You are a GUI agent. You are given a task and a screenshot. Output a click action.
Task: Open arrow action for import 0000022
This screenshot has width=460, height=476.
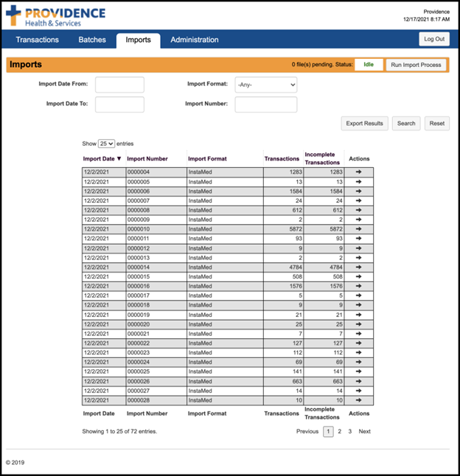click(x=358, y=343)
